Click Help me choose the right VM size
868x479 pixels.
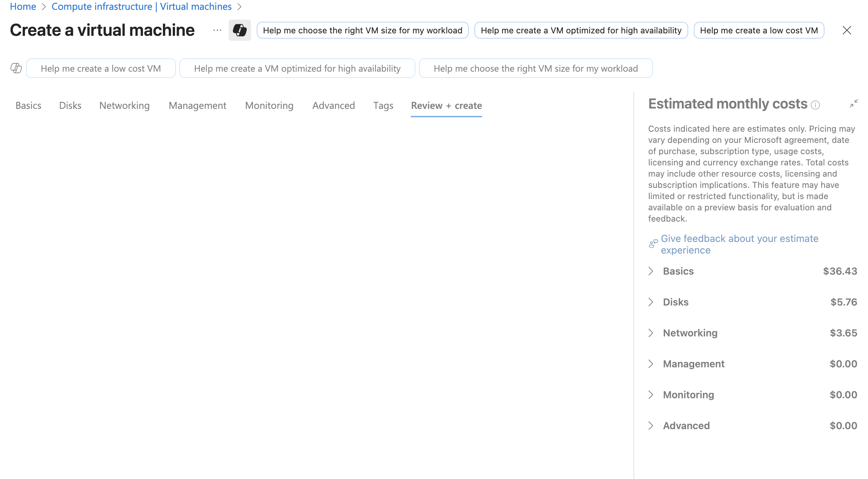point(535,68)
